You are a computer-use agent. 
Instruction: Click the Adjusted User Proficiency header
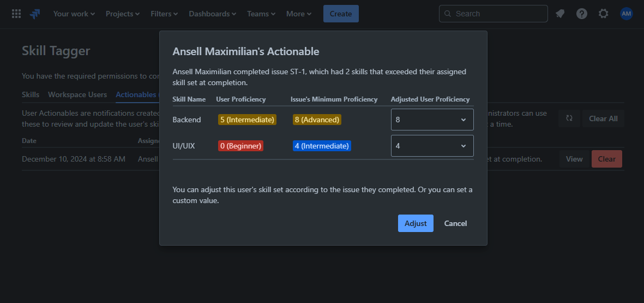click(430, 99)
